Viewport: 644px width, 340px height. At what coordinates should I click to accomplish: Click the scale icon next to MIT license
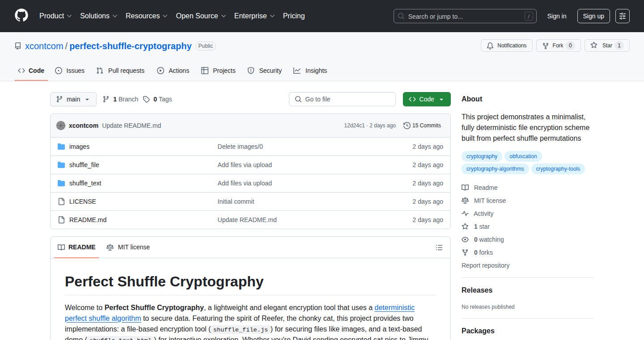pos(465,201)
